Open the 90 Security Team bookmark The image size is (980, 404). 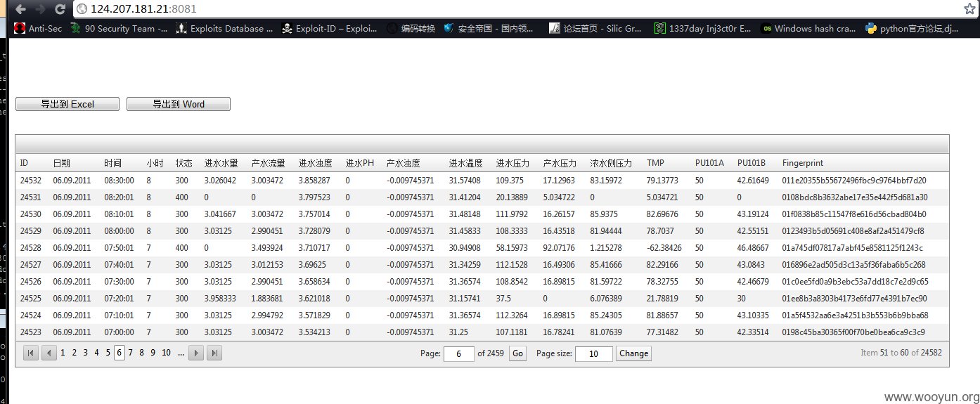point(119,29)
